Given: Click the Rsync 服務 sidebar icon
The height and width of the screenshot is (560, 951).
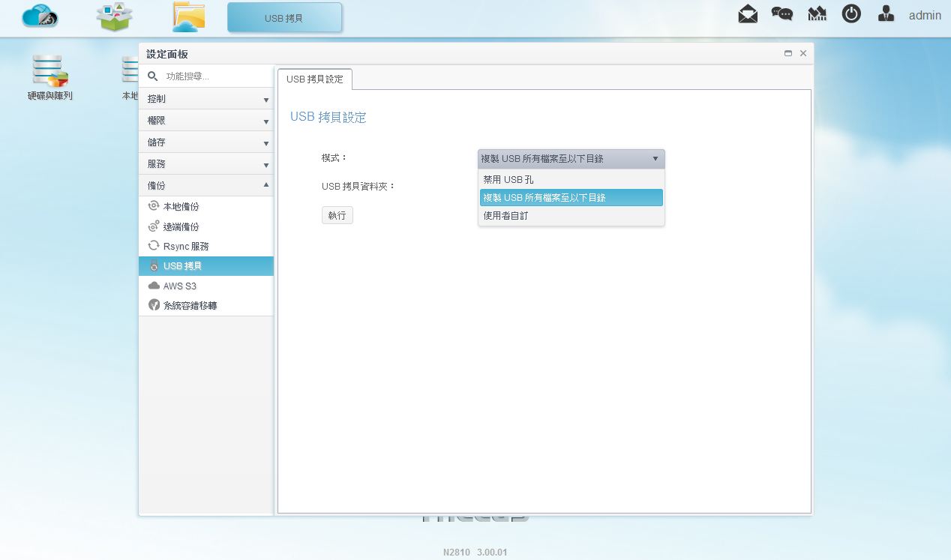Looking at the screenshot, I should (154, 246).
